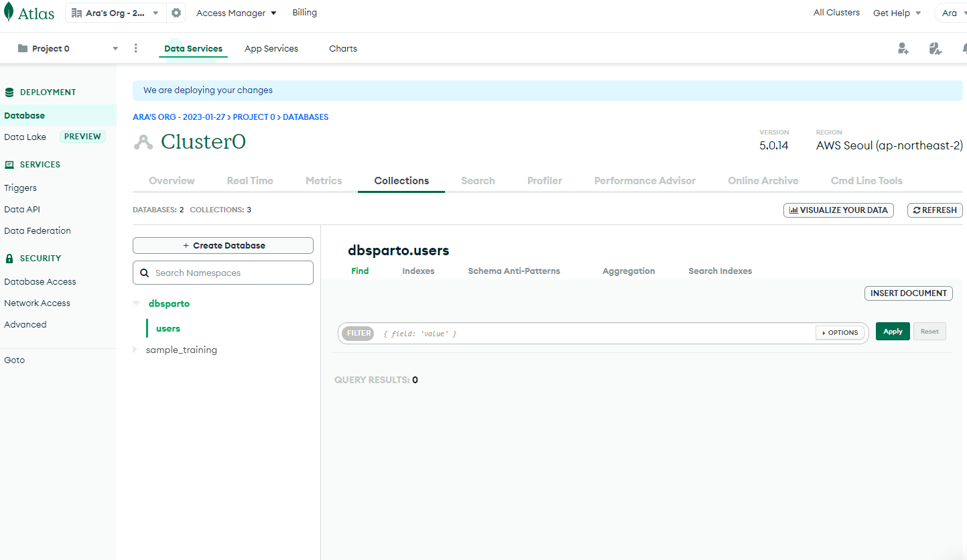Collapse the dbsparto database arrow
967x560 pixels.
coord(137,303)
